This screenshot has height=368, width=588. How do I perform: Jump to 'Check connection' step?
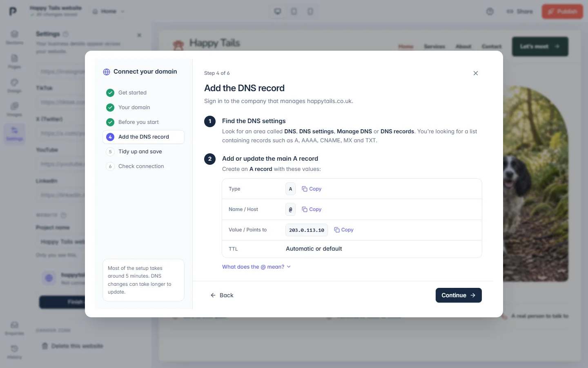[x=143, y=166]
